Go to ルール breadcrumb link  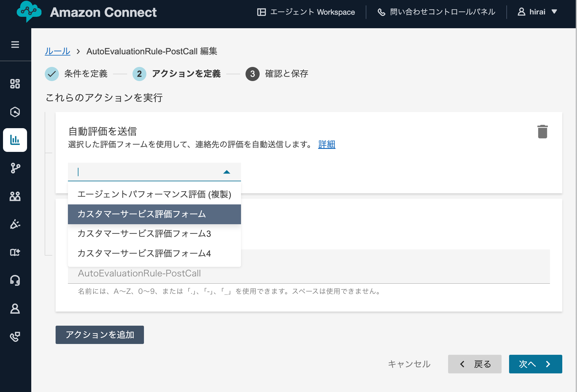[57, 51]
